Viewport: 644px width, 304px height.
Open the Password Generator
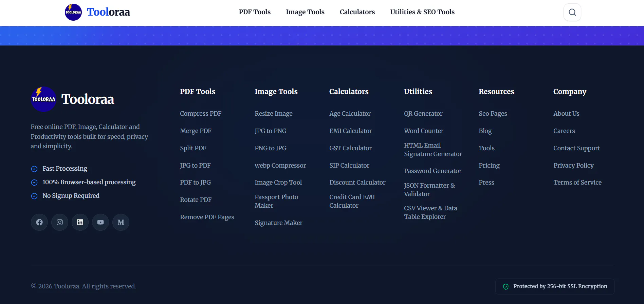pyautogui.click(x=433, y=171)
